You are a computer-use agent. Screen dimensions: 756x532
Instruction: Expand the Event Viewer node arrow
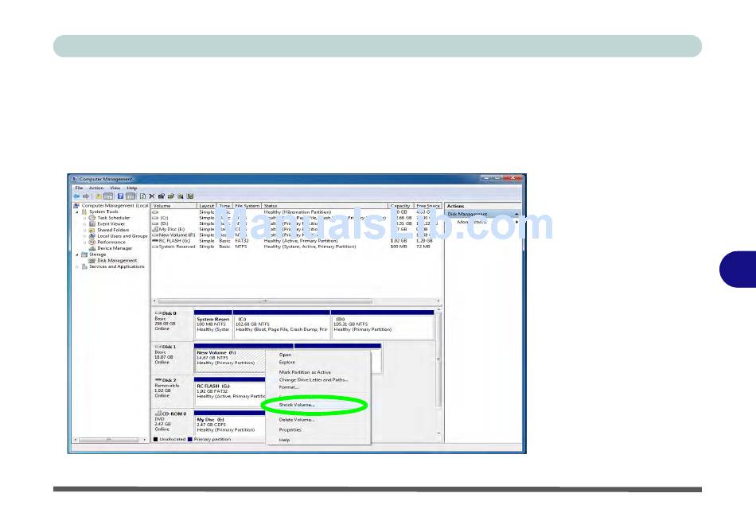pyautogui.click(x=85, y=224)
